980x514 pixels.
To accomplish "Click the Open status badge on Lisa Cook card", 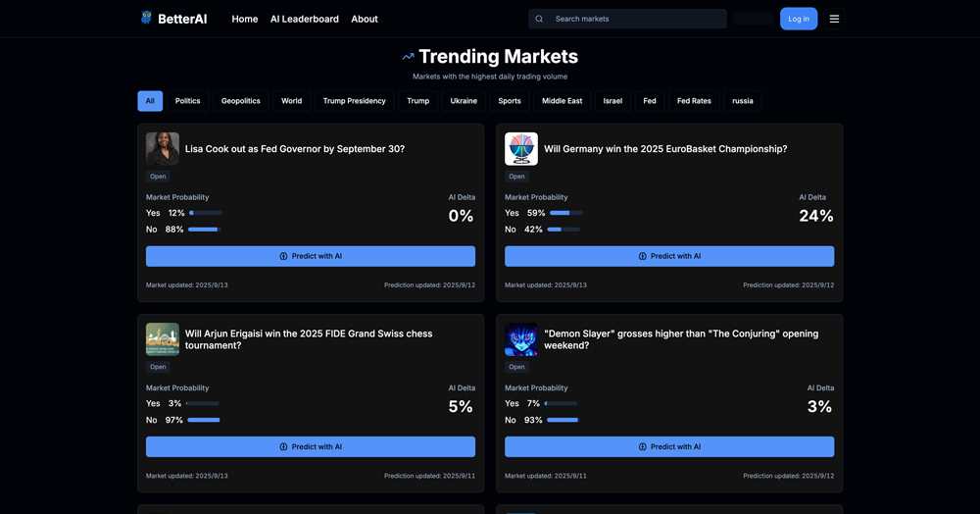I will pyautogui.click(x=158, y=177).
